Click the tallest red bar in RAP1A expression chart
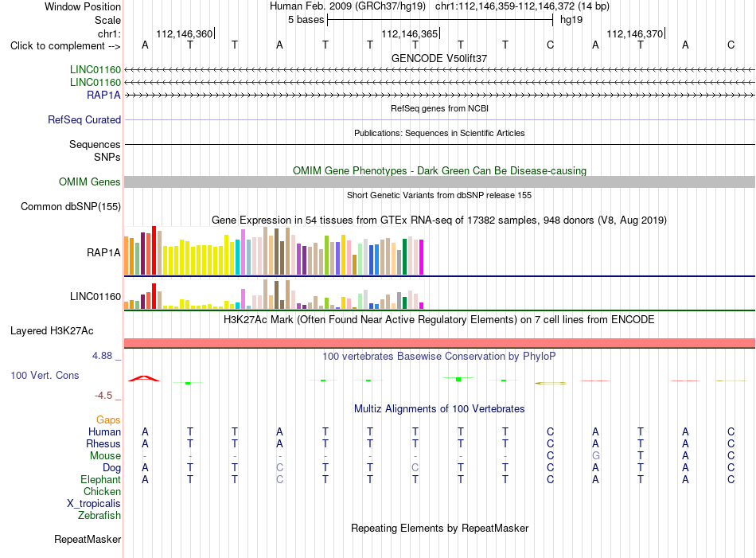 tap(154, 250)
